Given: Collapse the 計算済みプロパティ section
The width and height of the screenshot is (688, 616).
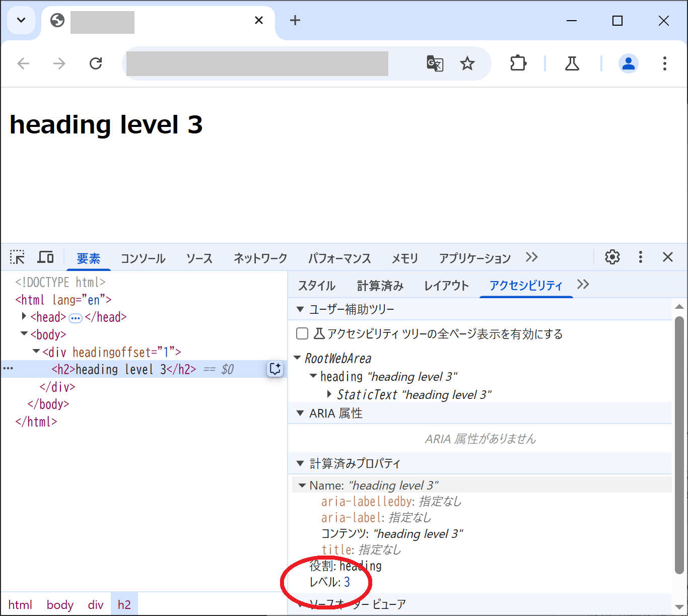Looking at the screenshot, I should (x=300, y=463).
